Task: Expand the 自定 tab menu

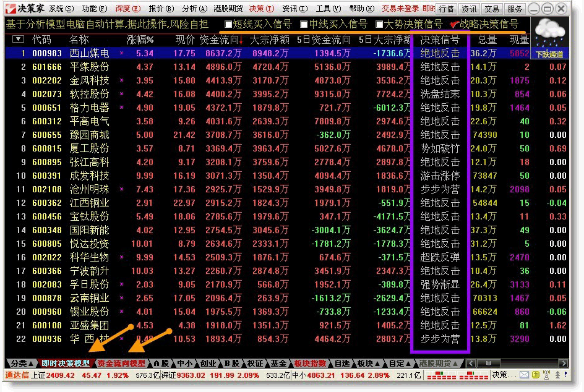Action: point(400,364)
